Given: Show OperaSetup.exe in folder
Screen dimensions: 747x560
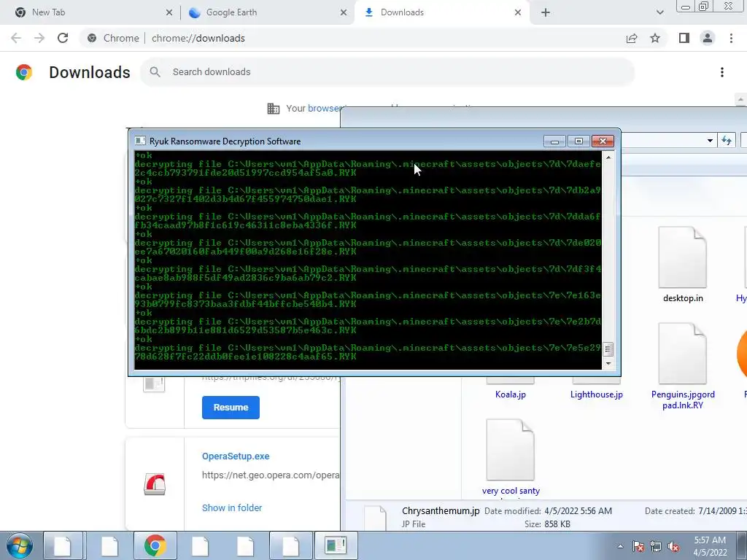Looking at the screenshot, I should [231, 507].
